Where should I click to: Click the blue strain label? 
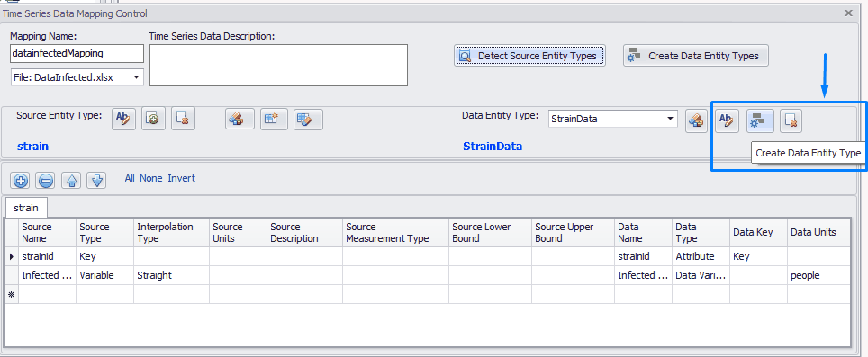32,147
